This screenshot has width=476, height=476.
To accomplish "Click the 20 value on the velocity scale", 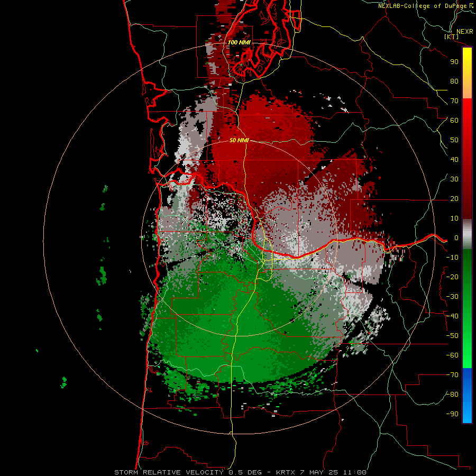I will pyautogui.click(x=454, y=199).
